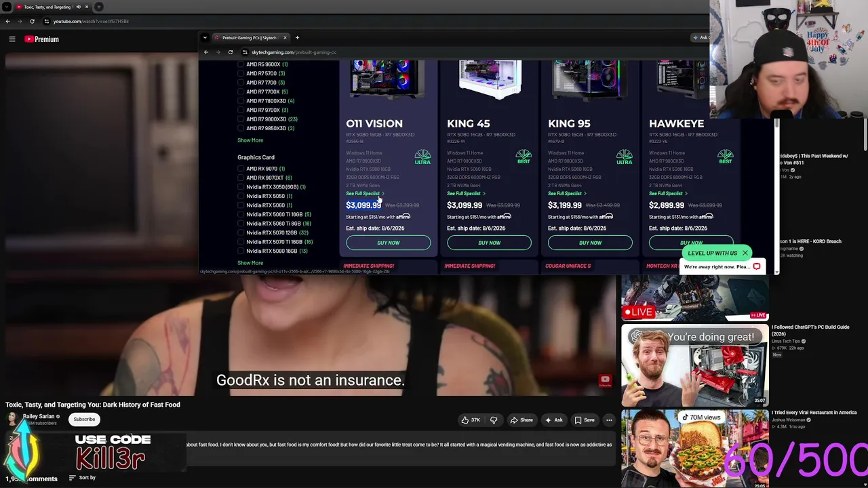The image size is (868, 488).
Task: Open the Skytech live chat bubble
Action: 757,266
